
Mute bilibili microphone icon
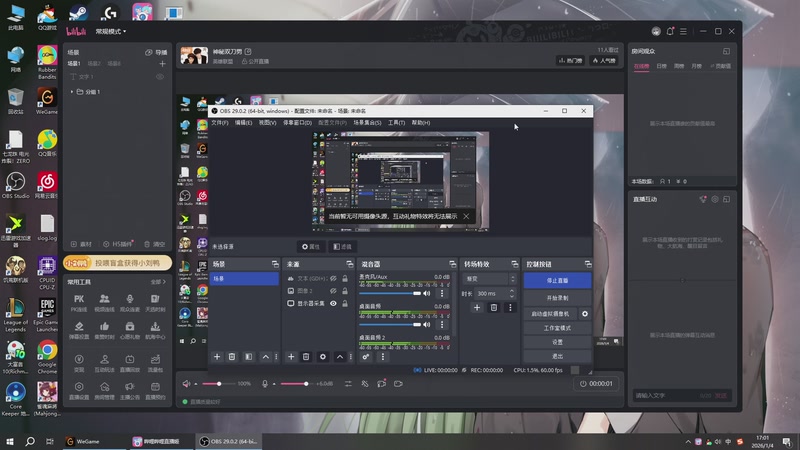pos(265,384)
